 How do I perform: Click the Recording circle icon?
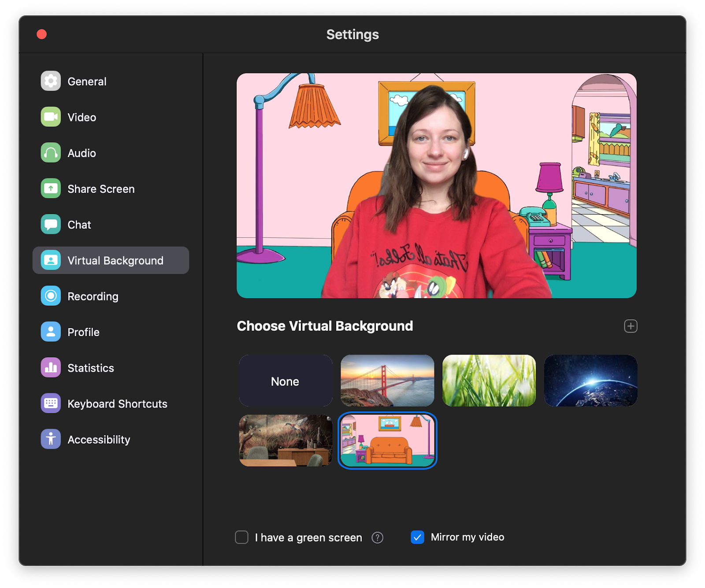click(51, 296)
